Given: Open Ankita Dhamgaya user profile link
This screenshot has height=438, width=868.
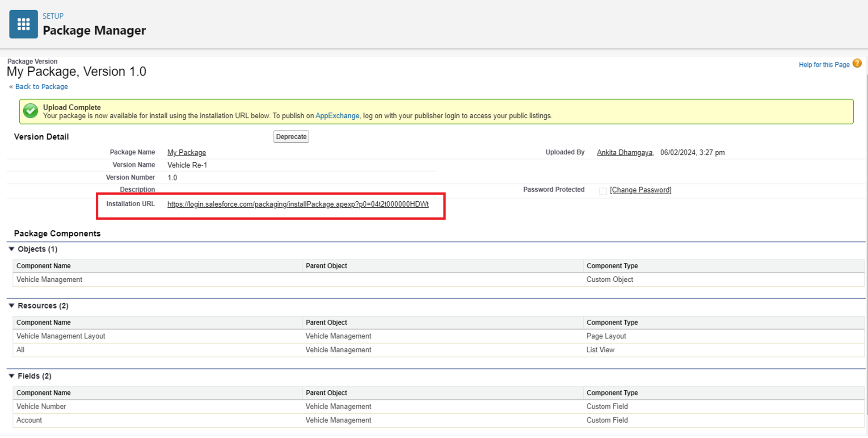Looking at the screenshot, I should click(x=624, y=153).
